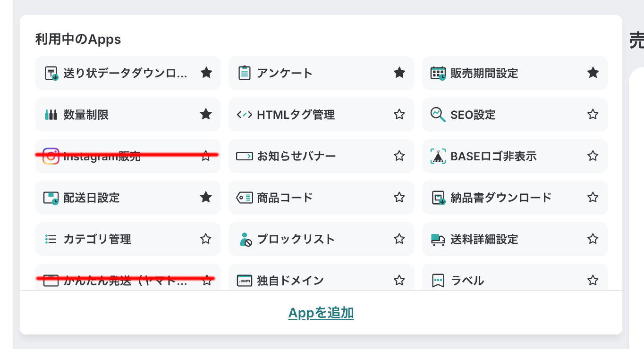
Task: Click the Appを追加 link
Action: (x=321, y=313)
